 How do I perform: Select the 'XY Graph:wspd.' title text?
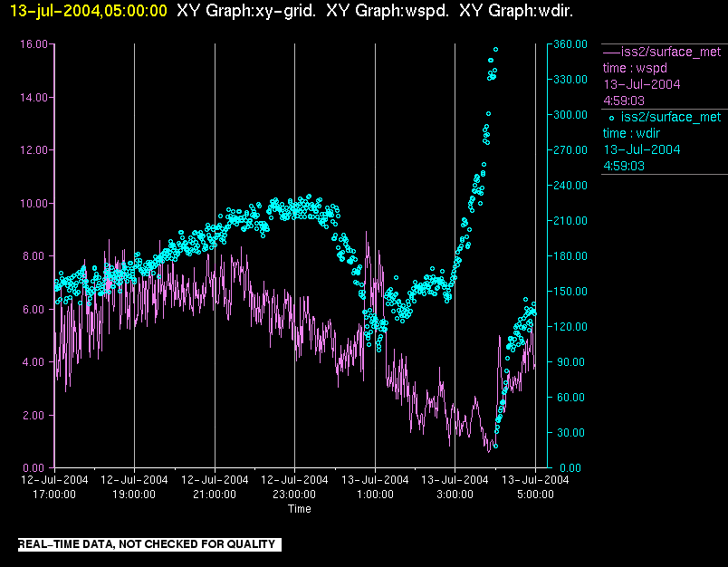pyautogui.click(x=388, y=11)
